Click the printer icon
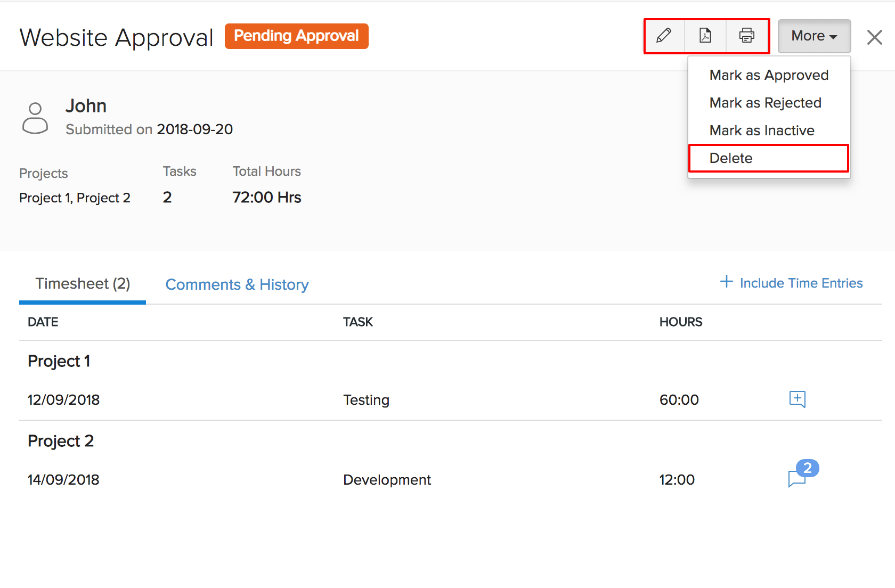The width and height of the screenshot is (895, 588). (747, 36)
